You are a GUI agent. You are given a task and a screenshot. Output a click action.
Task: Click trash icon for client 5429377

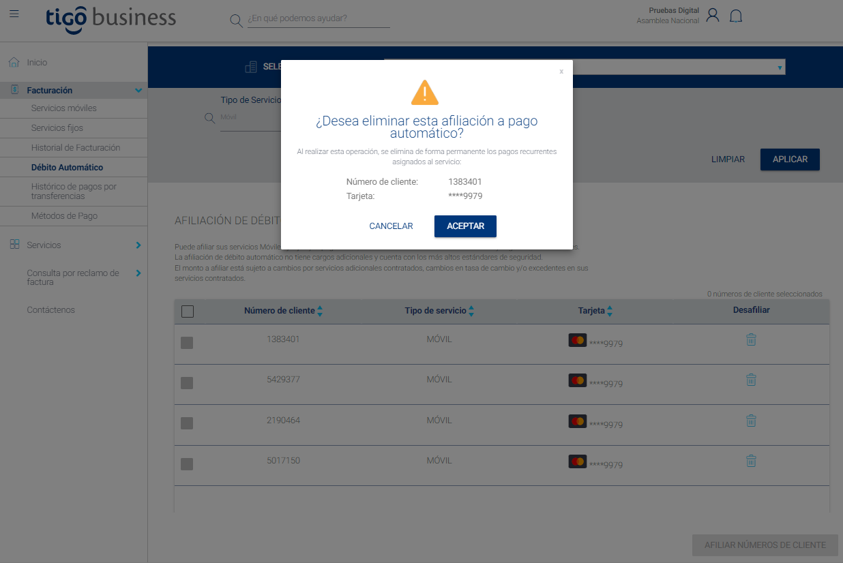click(x=751, y=380)
